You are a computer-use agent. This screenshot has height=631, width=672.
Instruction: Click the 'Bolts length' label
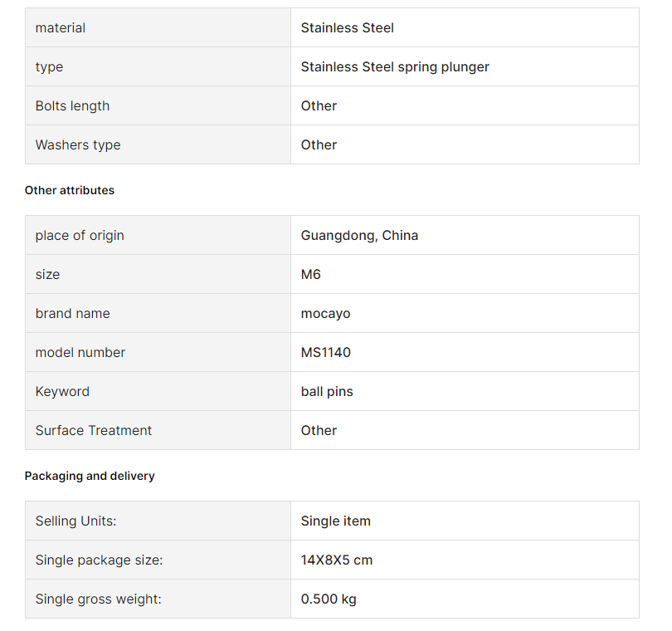click(x=72, y=106)
